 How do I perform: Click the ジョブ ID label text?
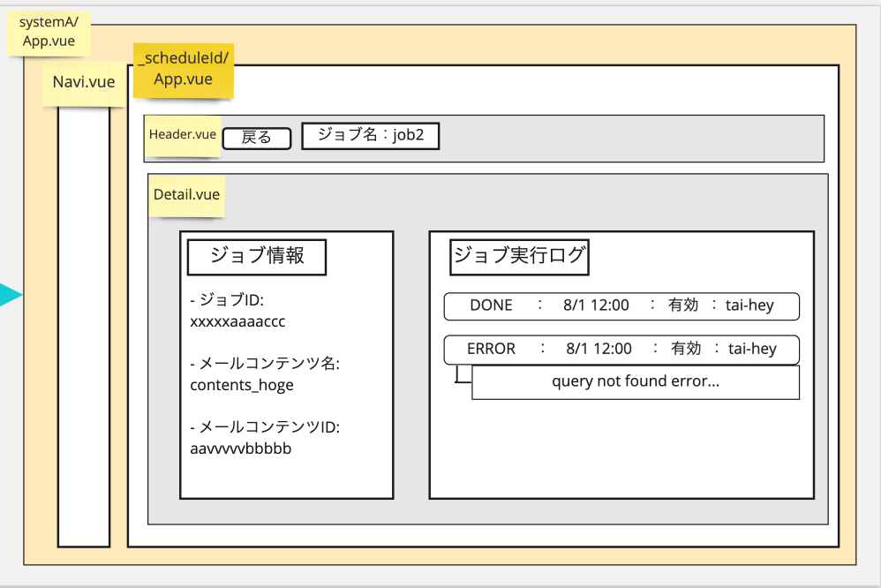pos(227,300)
